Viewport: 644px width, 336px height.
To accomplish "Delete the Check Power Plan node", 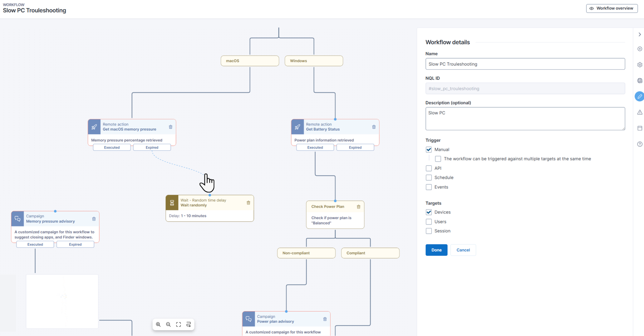I will point(359,207).
